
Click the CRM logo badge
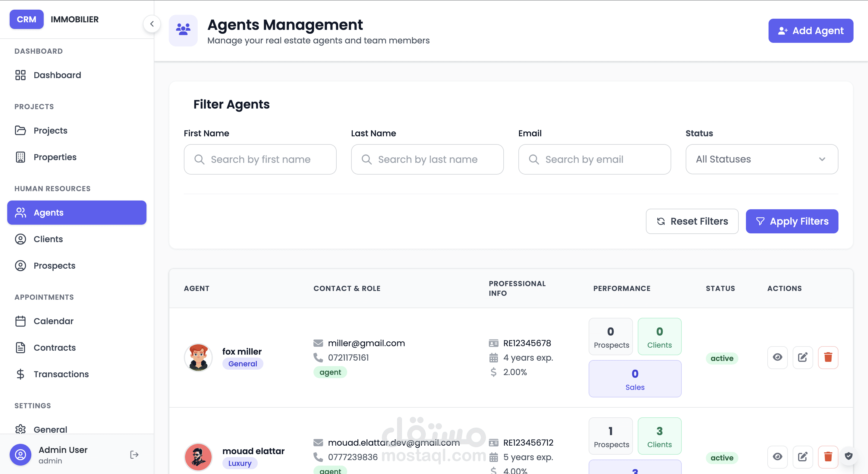click(x=27, y=19)
